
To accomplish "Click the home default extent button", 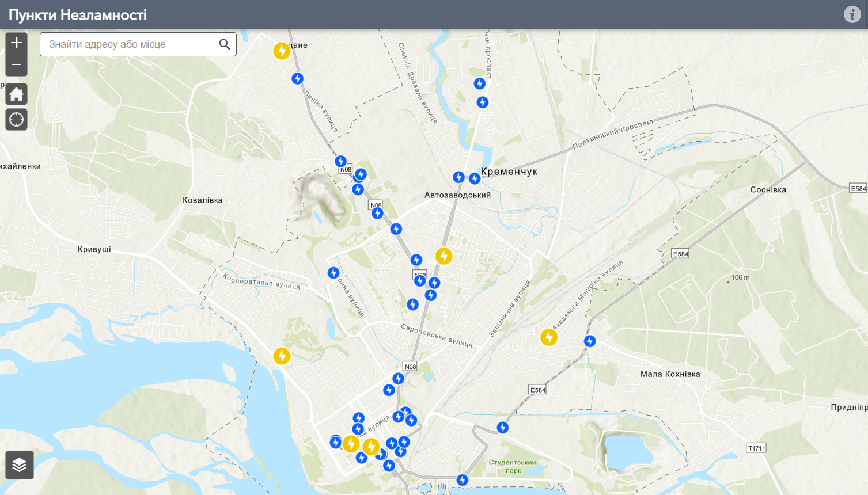I will [16, 94].
